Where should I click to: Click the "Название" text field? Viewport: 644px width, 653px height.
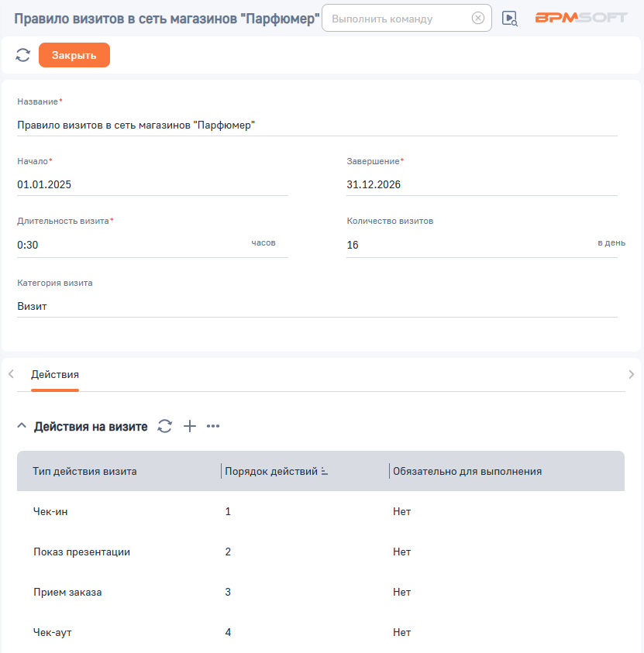click(x=317, y=125)
